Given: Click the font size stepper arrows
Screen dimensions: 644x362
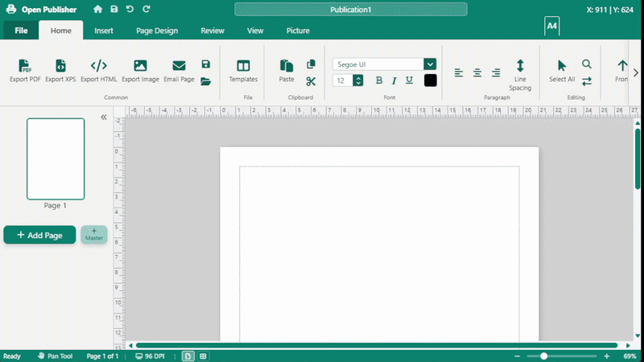Looking at the screenshot, I should click(x=357, y=80).
